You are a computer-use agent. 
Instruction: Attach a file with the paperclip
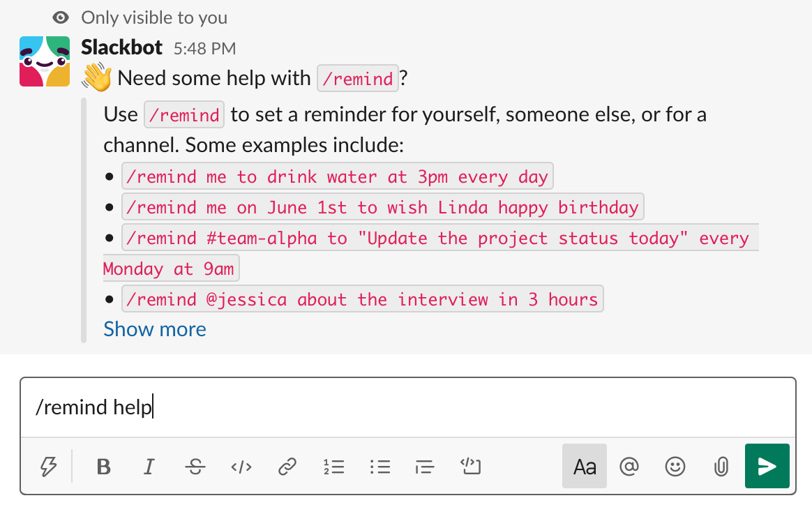[721, 466]
